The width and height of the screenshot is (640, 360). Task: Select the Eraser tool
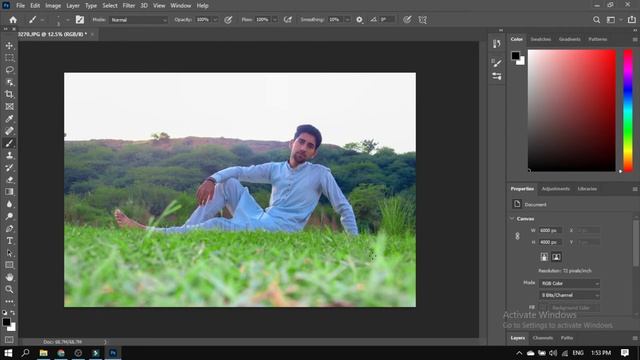coord(9,180)
